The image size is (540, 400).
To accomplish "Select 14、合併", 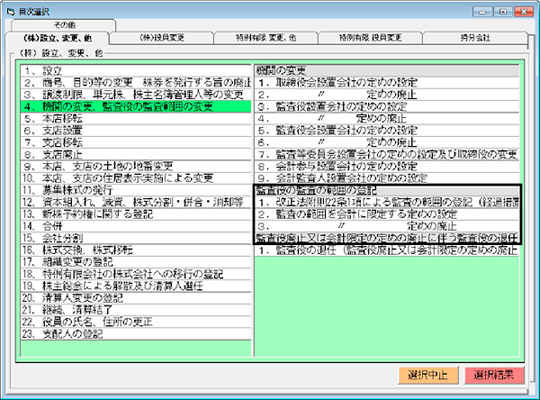I will (x=136, y=226).
